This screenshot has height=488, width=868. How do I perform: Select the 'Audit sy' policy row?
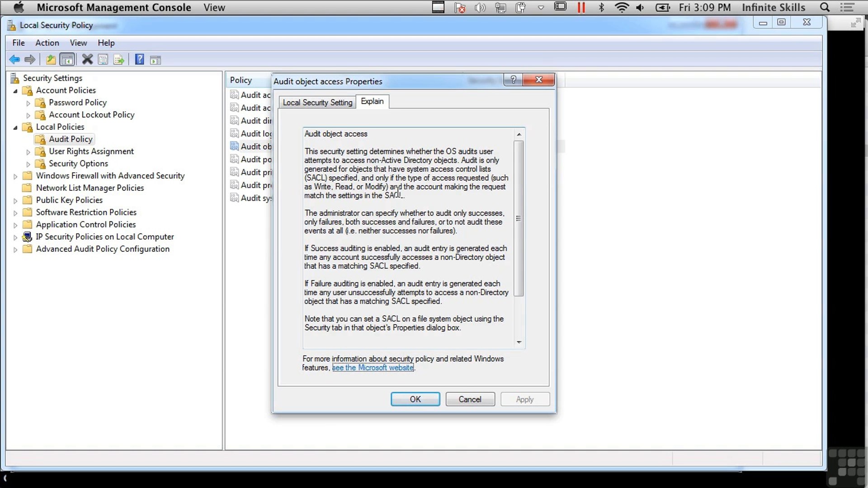(251, 198)
